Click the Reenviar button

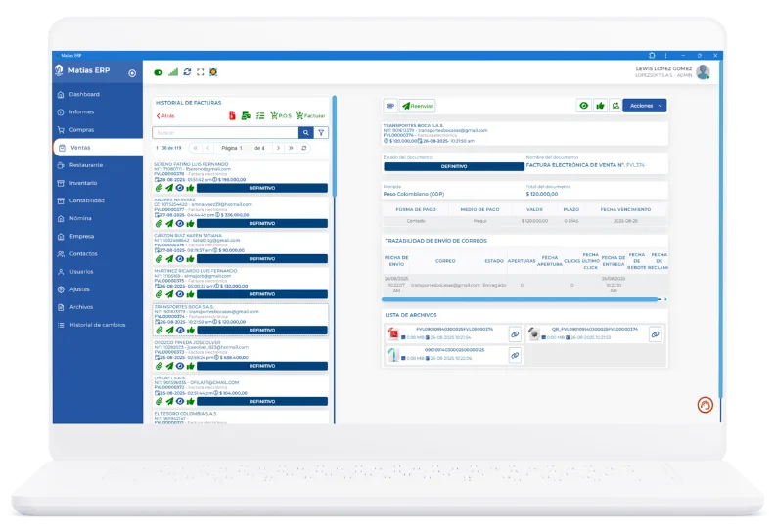[418, 106]
